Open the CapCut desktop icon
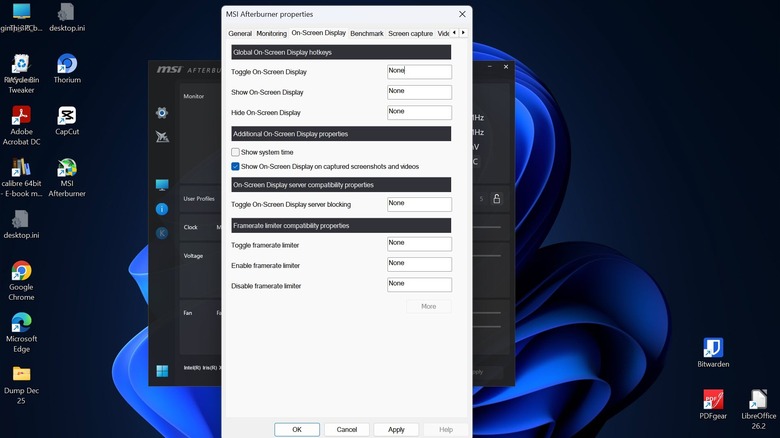This screenshot has width=780, height=438. 67,116
